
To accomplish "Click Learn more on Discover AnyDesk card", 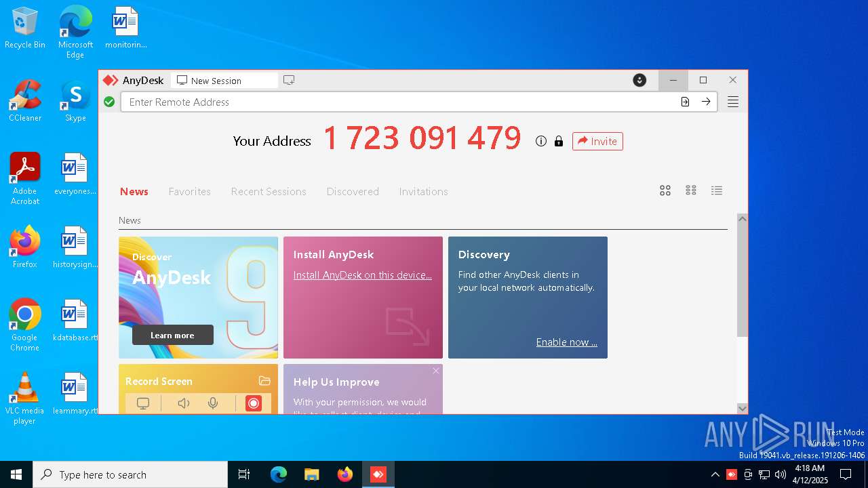I will pyautogui.click(x=172, y=335).
